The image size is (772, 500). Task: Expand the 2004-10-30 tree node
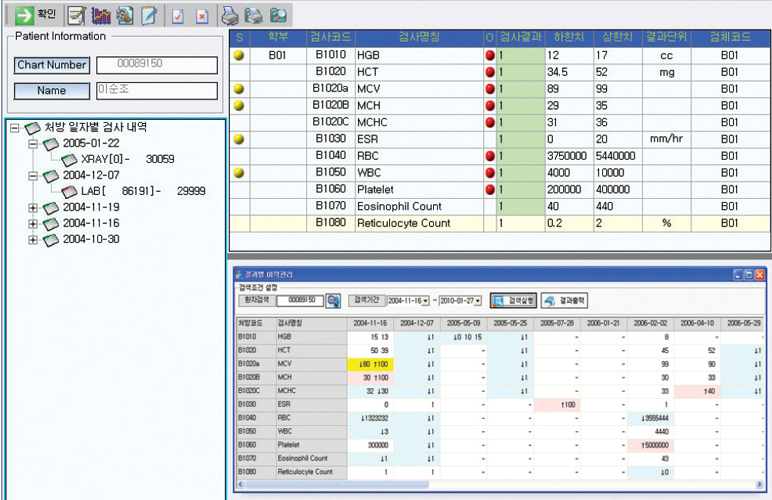click(x=33, y=240)
